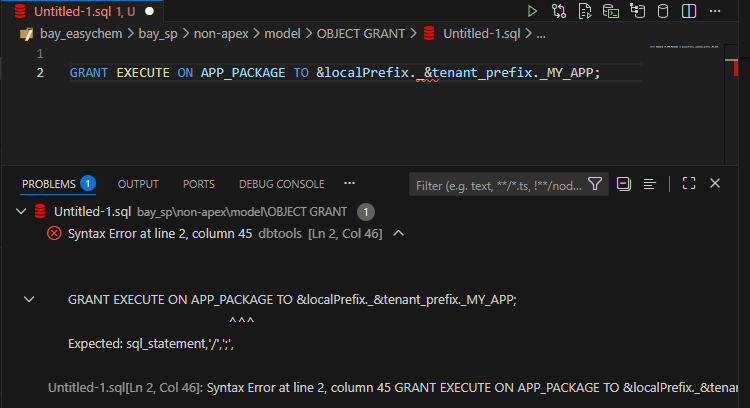Click the Expected: sql_statement text

tap(151, 343)
